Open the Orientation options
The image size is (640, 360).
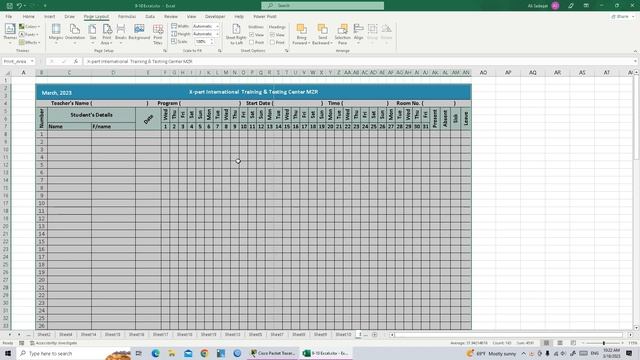(75, 34)
